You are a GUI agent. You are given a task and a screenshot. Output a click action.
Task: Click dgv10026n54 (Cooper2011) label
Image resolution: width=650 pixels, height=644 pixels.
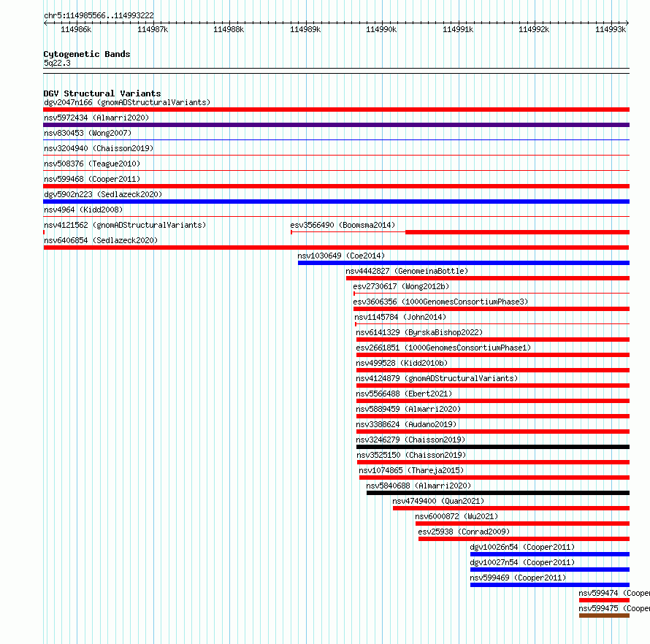tap(522, 547)
